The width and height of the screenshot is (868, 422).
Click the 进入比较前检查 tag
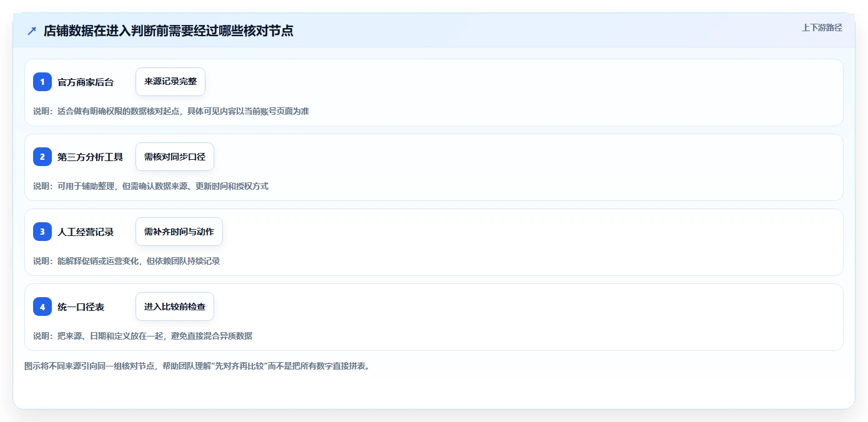point(175,307)
